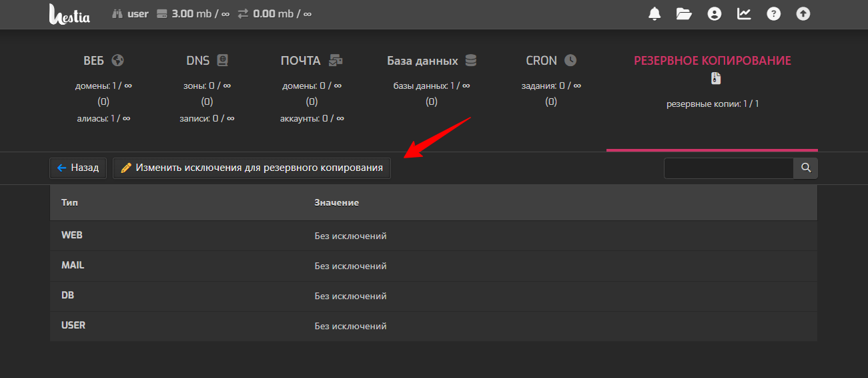Select the DB row label

67,295
